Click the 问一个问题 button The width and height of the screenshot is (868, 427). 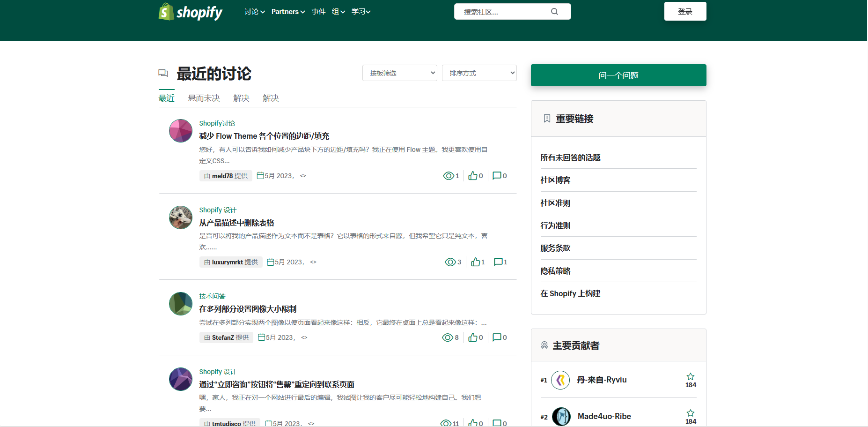coord(618,75)
